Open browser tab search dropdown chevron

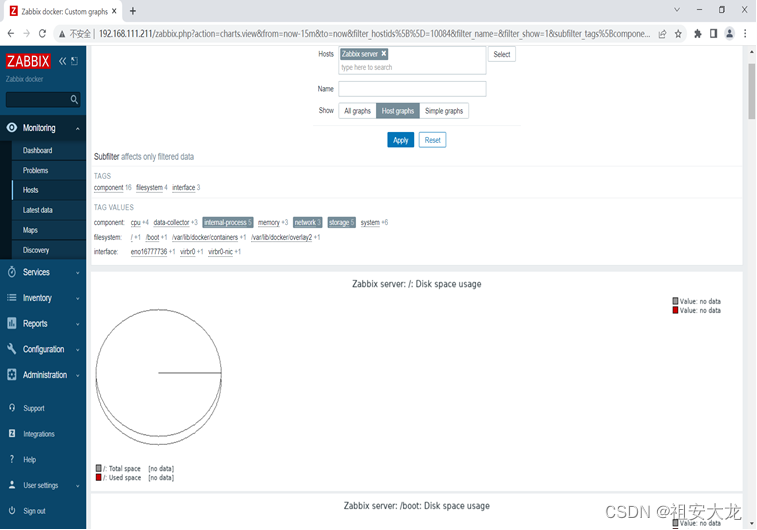[677, 10]
